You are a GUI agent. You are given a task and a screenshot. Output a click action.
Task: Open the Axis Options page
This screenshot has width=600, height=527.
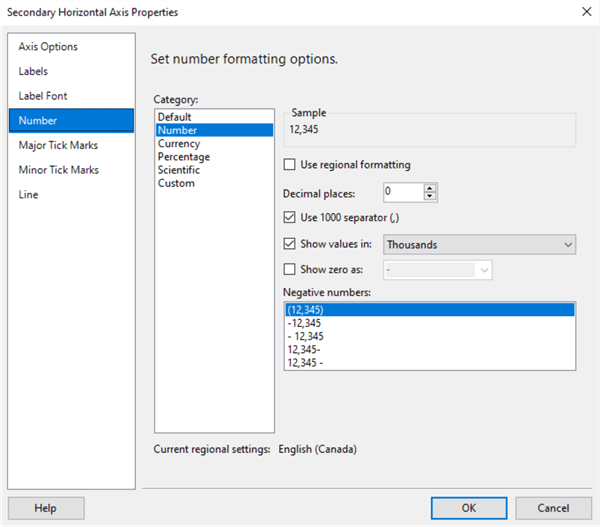pyautogui.click(x=48, y=47)
